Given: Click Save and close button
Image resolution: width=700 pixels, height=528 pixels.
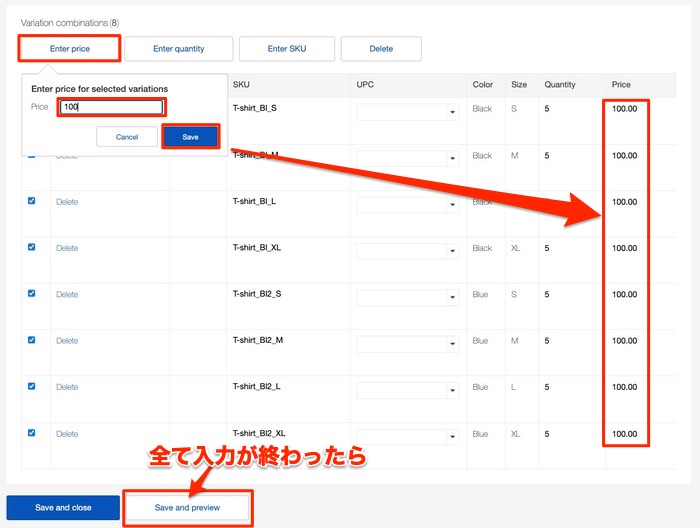Looking at the screenshot, I should pos(63,508).
